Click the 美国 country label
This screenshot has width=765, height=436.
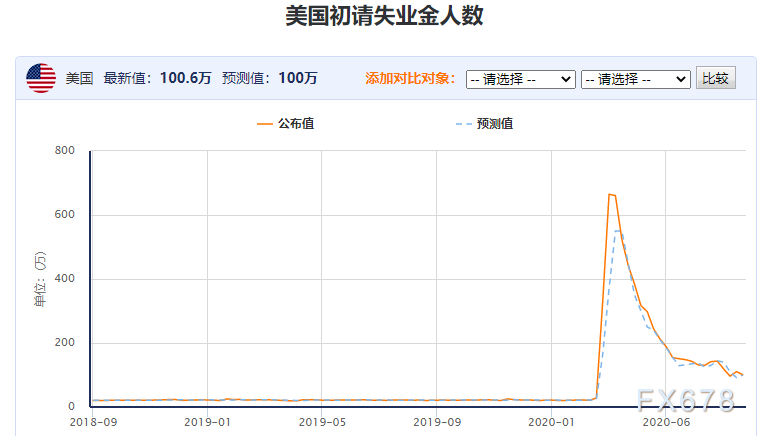[80, 78]
